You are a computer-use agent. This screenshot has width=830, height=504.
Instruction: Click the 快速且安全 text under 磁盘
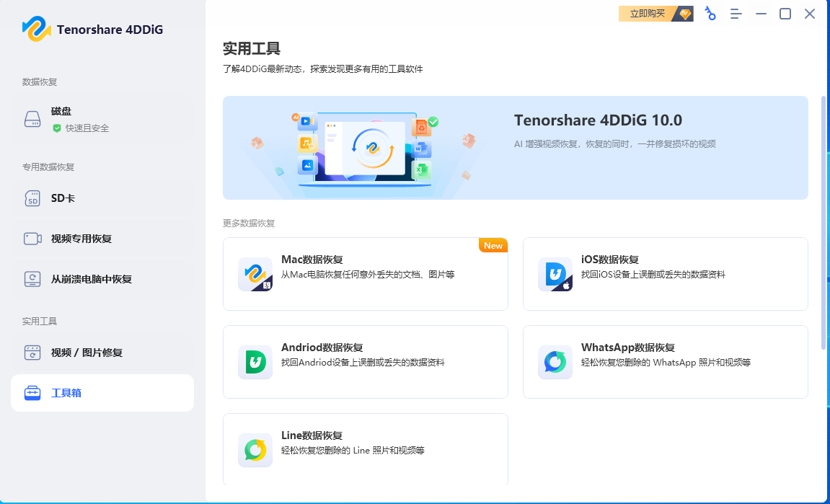(x=87, y=128)
